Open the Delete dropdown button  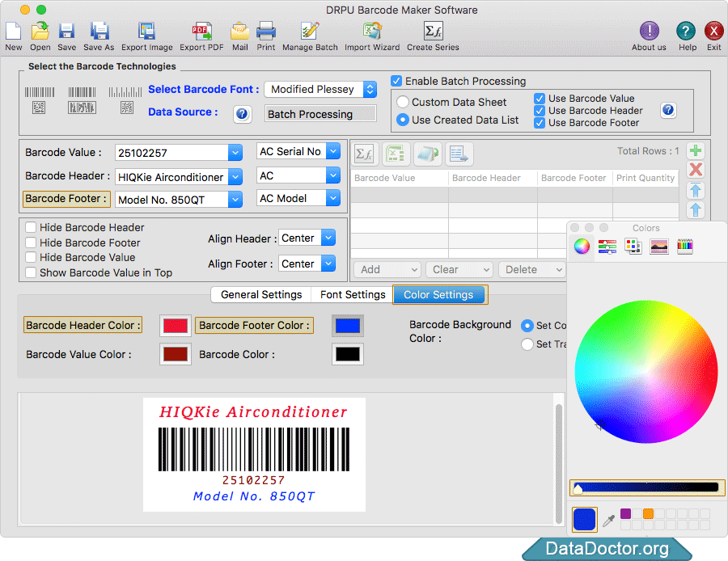point(532,270)
